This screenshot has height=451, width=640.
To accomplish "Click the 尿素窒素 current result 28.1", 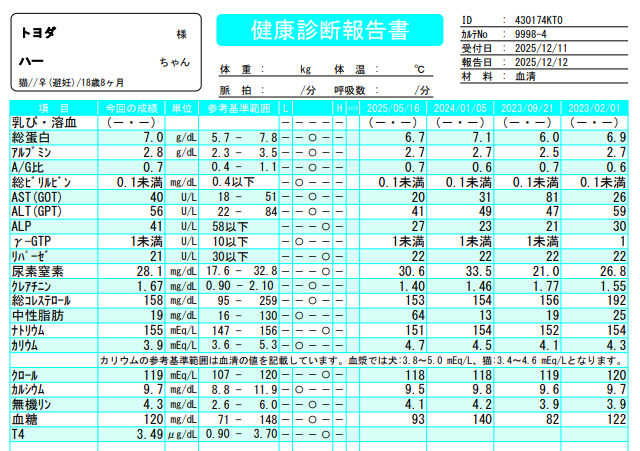I will (149, 271).
